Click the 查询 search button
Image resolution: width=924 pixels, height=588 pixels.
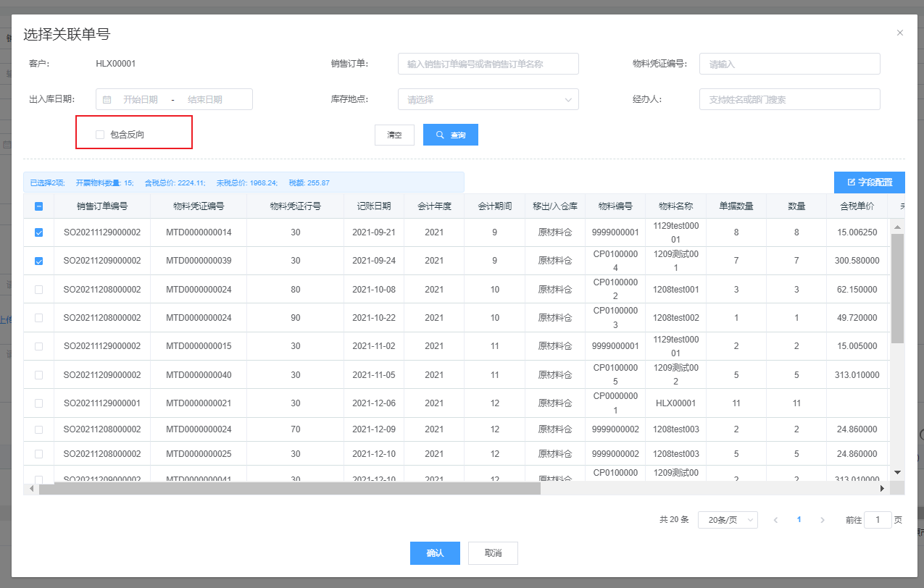click(x=450, y=135)
